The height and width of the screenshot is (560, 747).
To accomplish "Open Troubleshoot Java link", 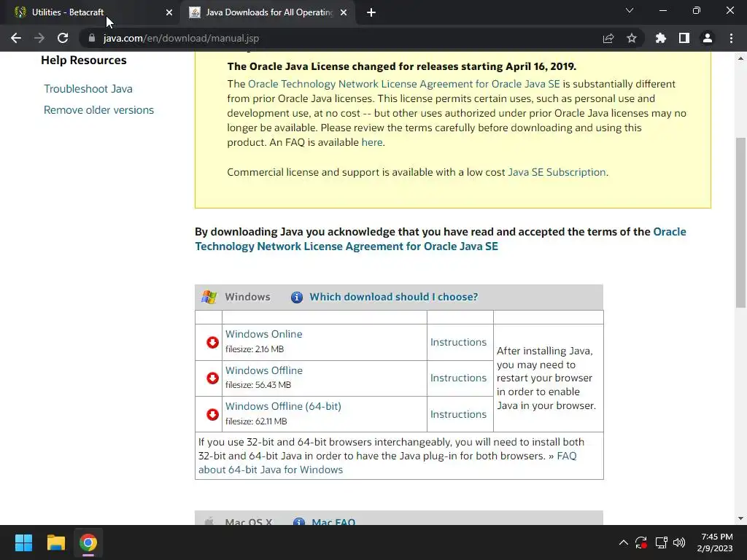I will (88, 88).
